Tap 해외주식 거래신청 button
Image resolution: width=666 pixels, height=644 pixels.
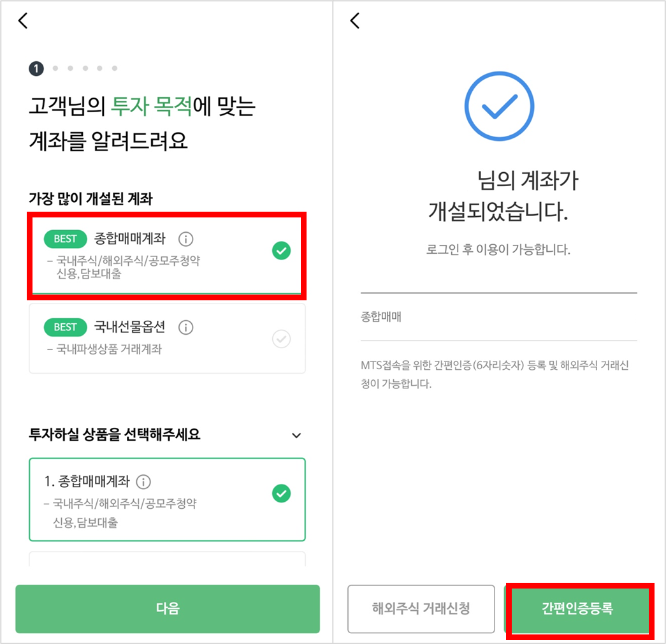[x=421, y=609]
